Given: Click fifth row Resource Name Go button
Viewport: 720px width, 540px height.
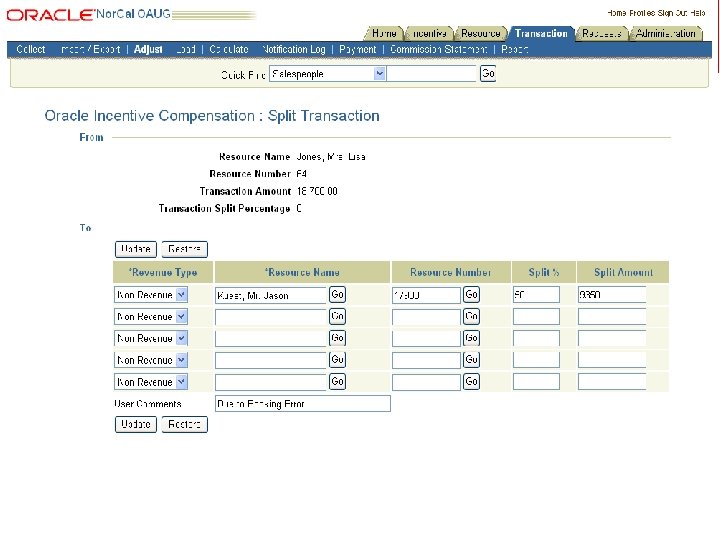Looking at the screenshot, I should pyautogui.click(x=337, y=382).
